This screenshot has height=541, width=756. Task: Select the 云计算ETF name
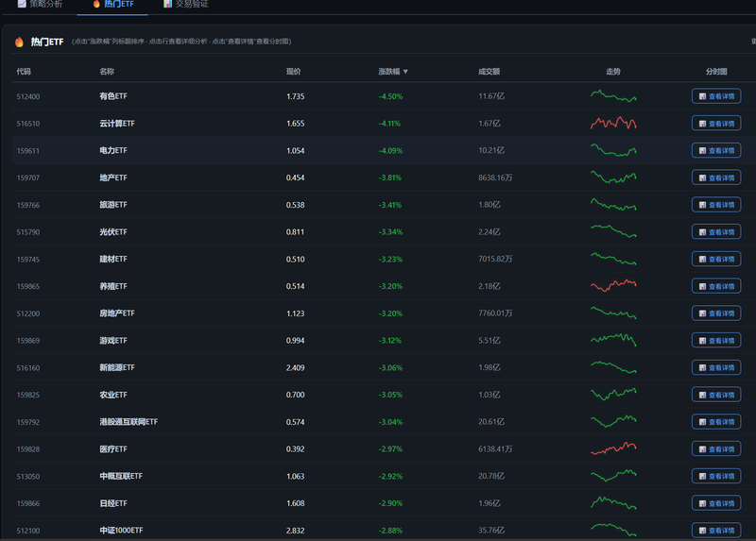(116, 124)
